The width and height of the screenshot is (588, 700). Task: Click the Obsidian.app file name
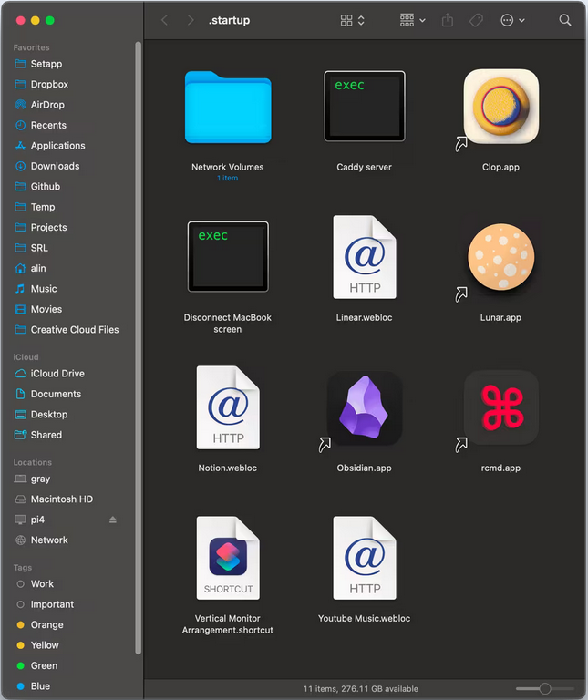365,468
